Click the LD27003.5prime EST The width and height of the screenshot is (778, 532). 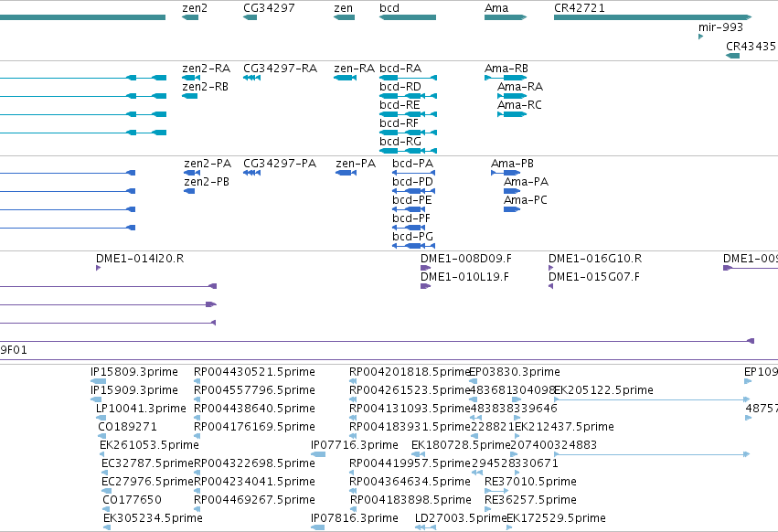tap(426, 527)
